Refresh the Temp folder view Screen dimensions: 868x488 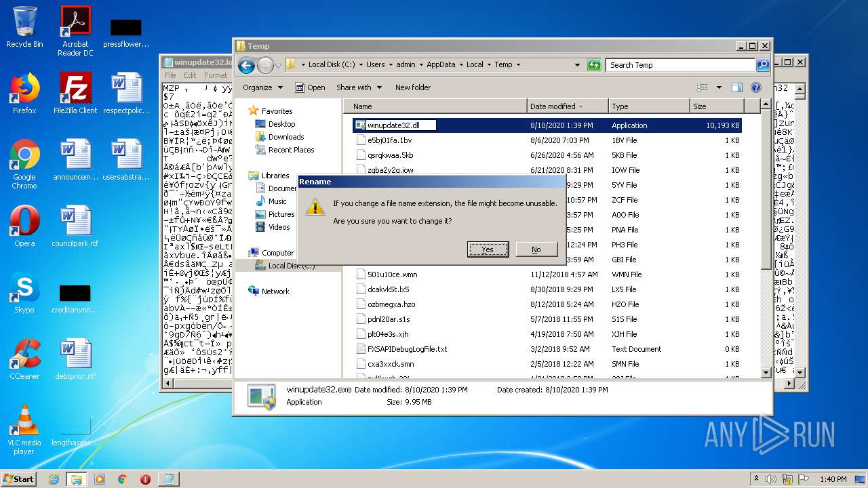(x=594, y=65)
